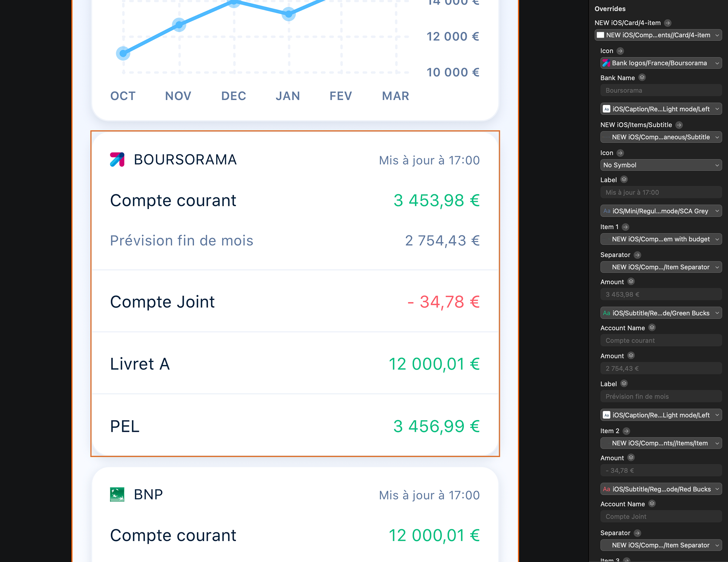Click the layers icon beside Account Name above Compte Joint field
This screenshot has width=728, height=562.
click(652, 504)
